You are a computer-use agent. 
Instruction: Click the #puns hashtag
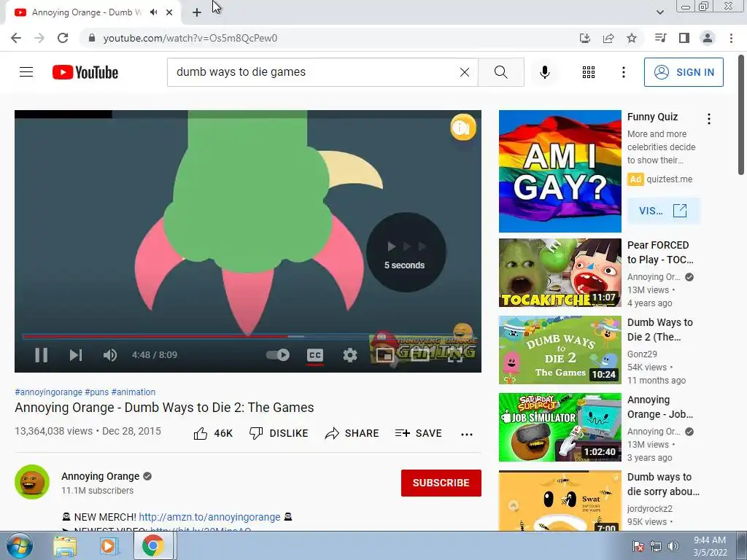point(97,392)
